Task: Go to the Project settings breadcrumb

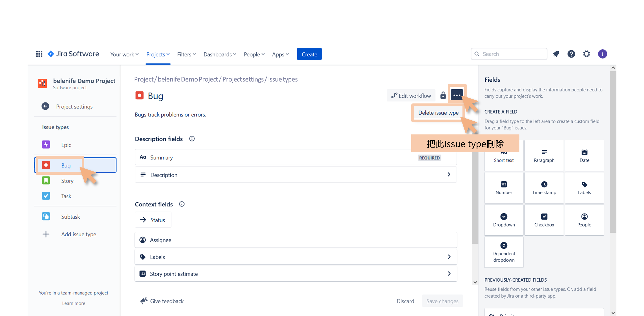Action: tap(243, 79)
